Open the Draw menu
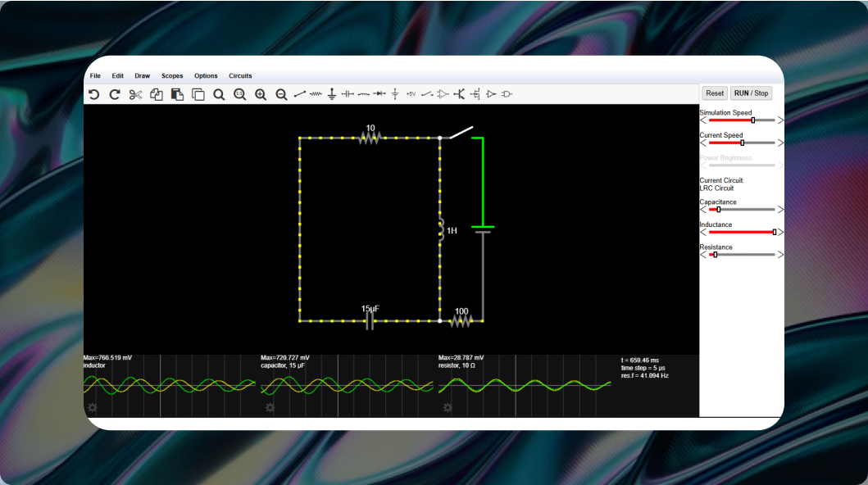This screenshot has width=868, height=485. (x=143, y=75)
